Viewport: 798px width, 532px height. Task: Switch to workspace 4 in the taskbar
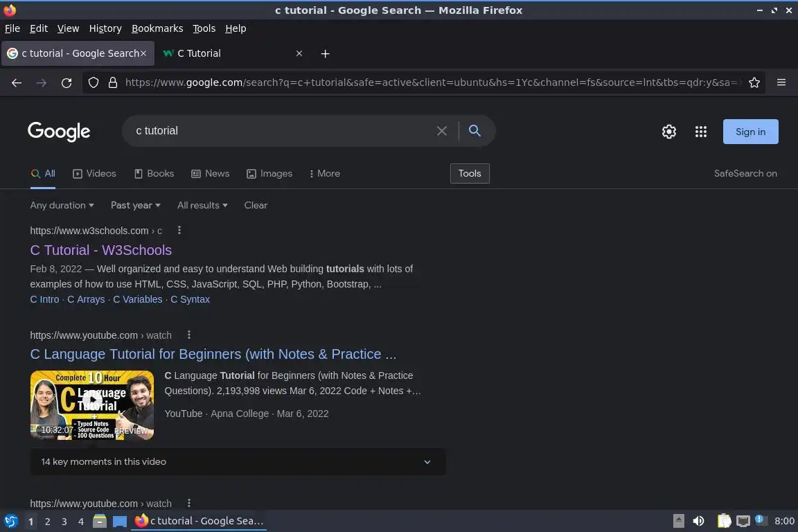(x=81, y=522)
